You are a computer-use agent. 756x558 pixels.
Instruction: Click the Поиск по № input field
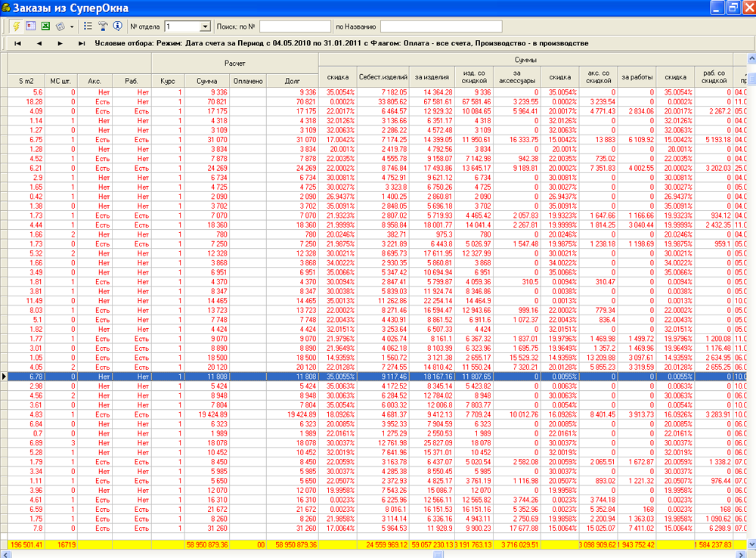(295, 26)
